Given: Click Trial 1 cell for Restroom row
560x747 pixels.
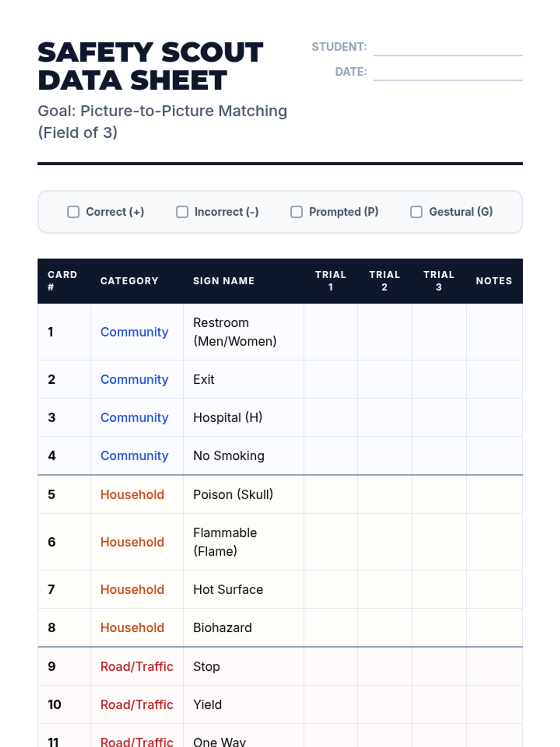Looking at the screenshot, I should pyautogui.click(x=330, y=332).
